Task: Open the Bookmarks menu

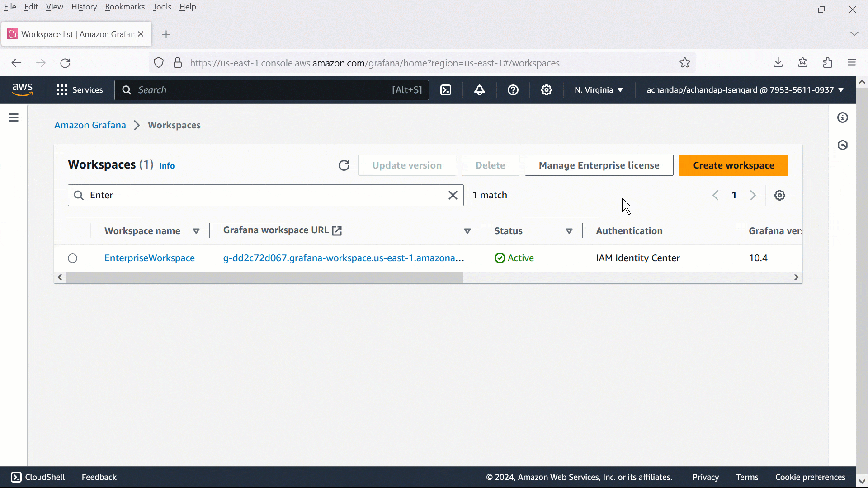Action: [125, 7]
